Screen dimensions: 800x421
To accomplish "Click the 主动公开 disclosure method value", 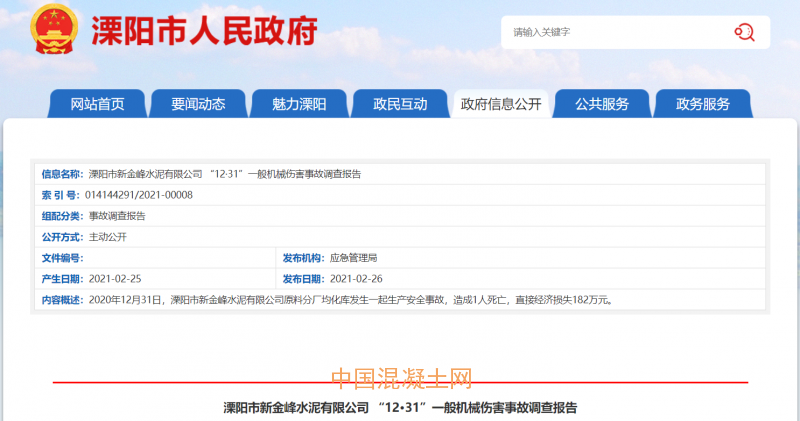I will [x=108, y=237].
